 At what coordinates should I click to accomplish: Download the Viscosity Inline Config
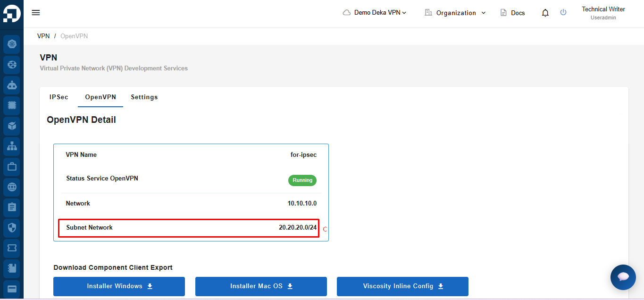[402, 286]
